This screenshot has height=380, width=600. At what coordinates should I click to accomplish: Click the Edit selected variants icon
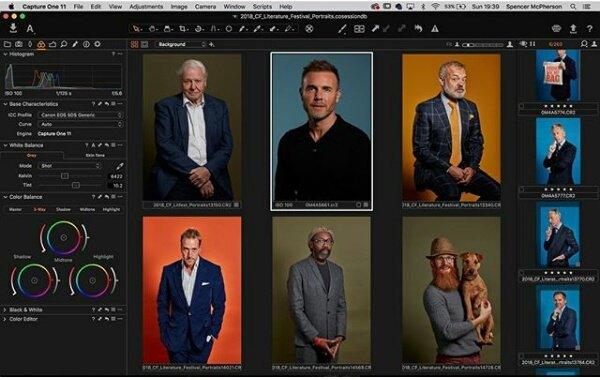click(342, 29)
